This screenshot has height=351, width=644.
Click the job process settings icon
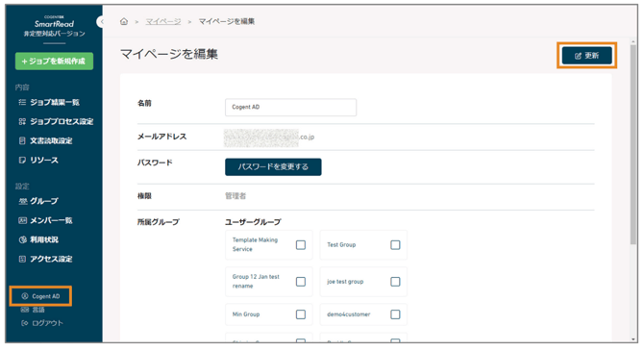[x=22, y=122]
